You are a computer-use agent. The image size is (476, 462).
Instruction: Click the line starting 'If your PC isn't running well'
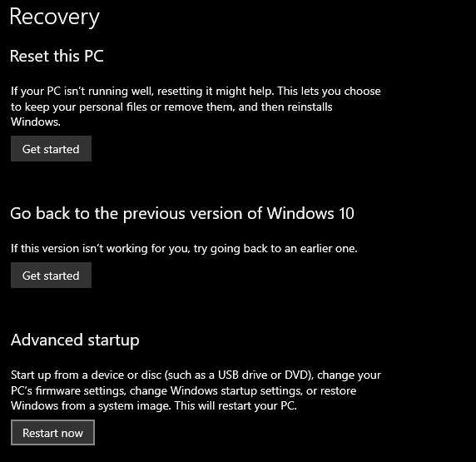[x=196, y=92]
